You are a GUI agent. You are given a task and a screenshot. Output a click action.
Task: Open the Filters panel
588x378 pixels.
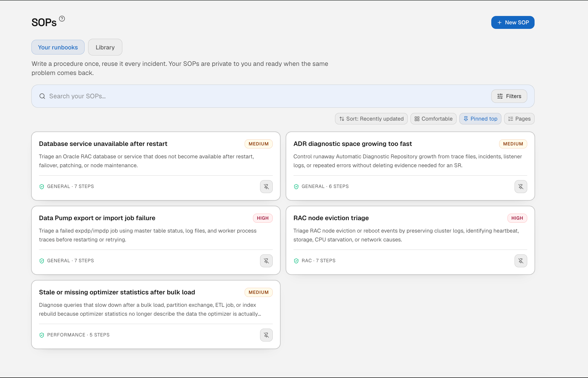(509, 96)
